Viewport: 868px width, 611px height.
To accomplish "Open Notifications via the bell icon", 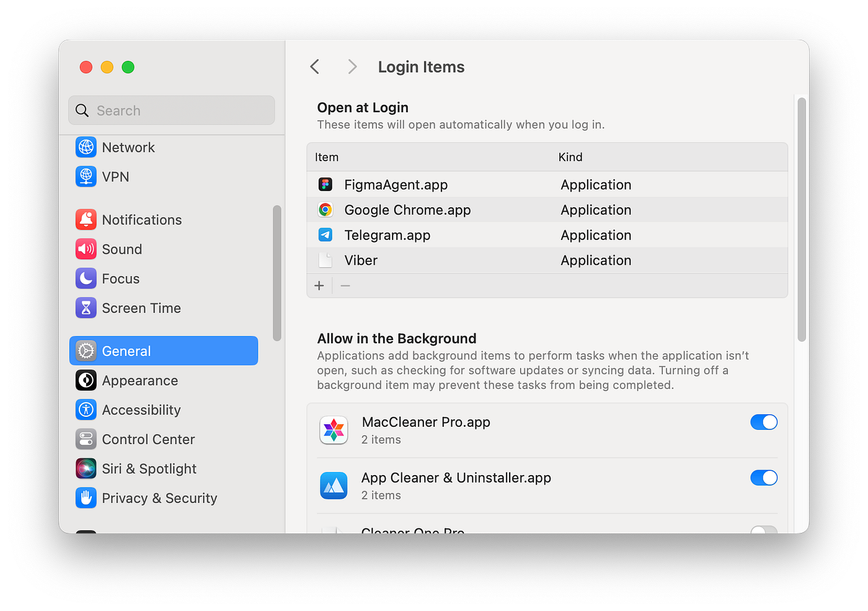I will click(86, 220).
